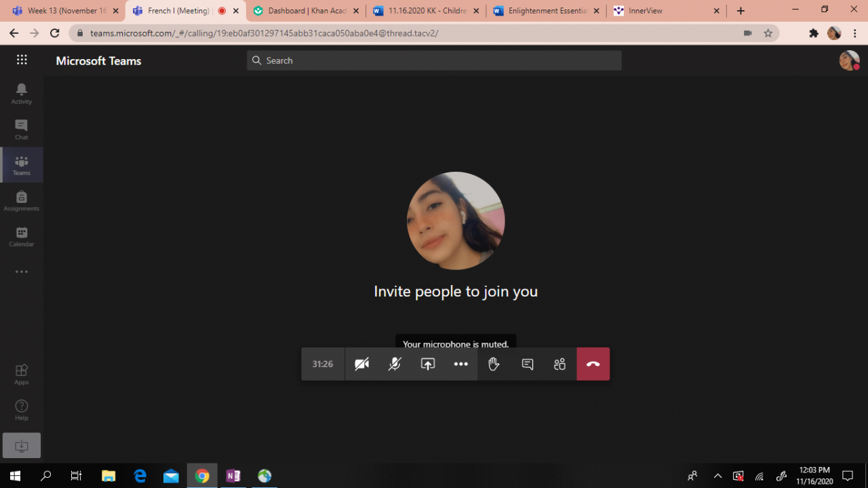Open Teams profile avatar menu
This screenshot has width=868, height=488.
click(x=849, y=60)
